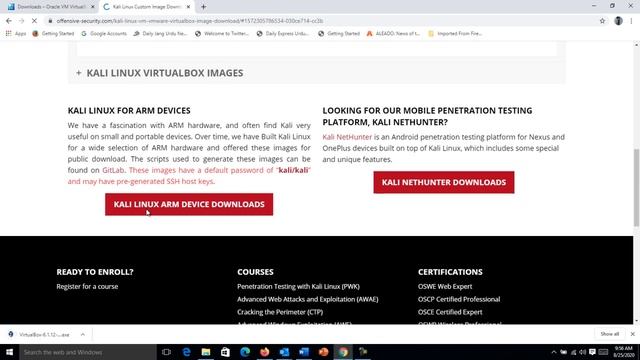
Task: Close the Downloads Oracle VM VirtualBox tab
Action: pos(93,7)
